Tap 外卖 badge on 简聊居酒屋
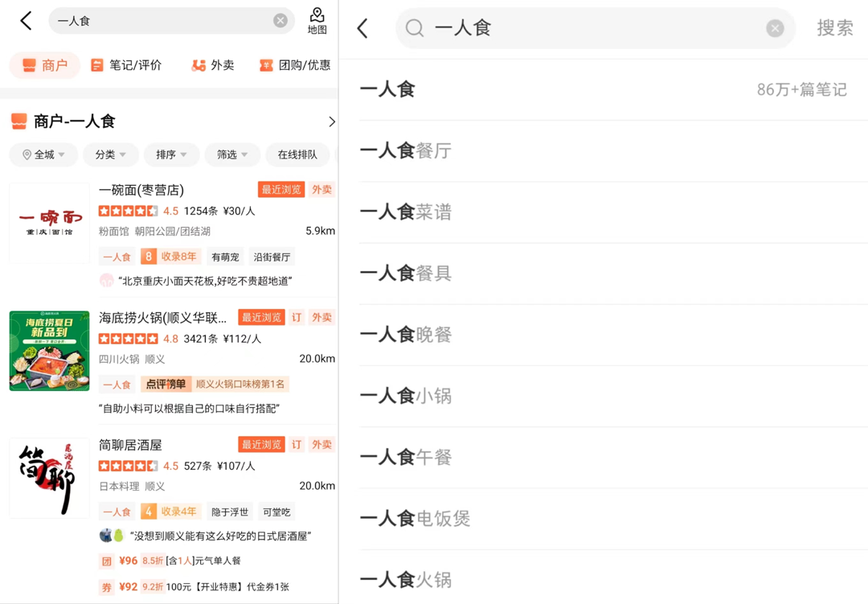Screen dimensions: 868x604 click(321, 445)
